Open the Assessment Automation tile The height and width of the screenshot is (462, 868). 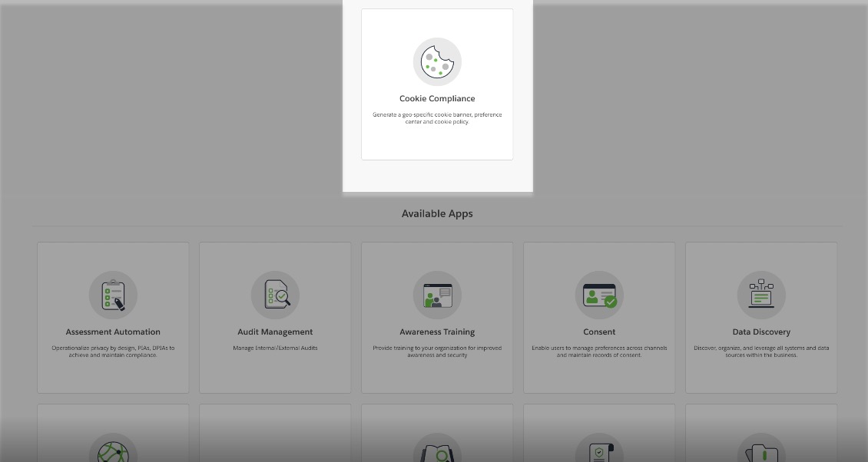tap(113, 318)
